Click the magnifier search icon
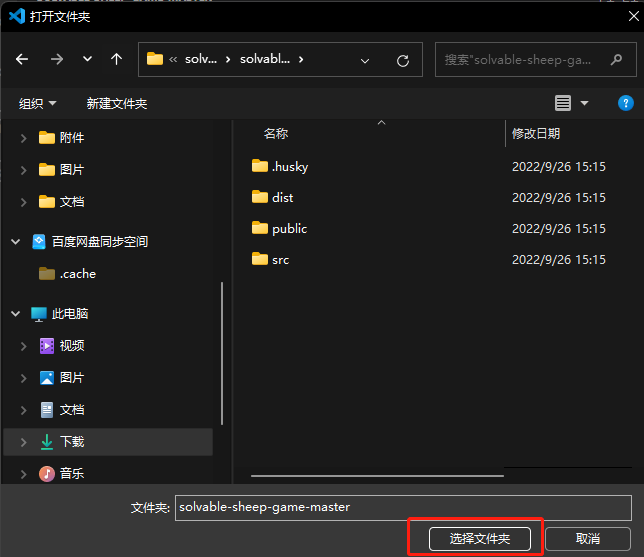This screenshot has height=557, width=644. (616, 60)
